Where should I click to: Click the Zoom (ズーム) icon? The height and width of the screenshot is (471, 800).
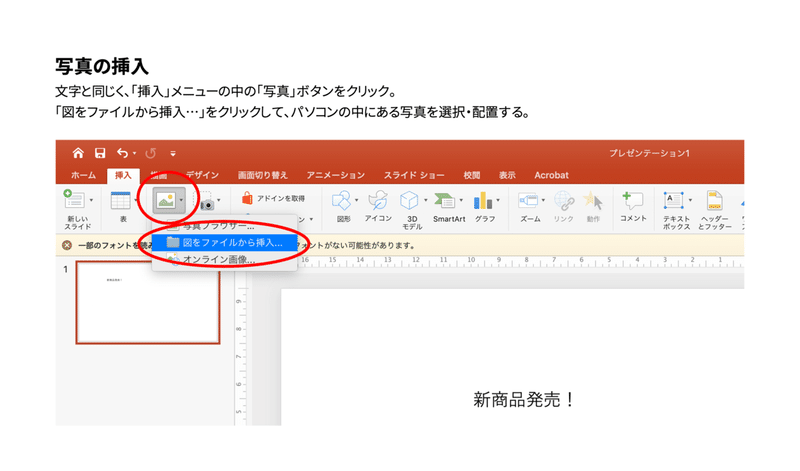528,200
